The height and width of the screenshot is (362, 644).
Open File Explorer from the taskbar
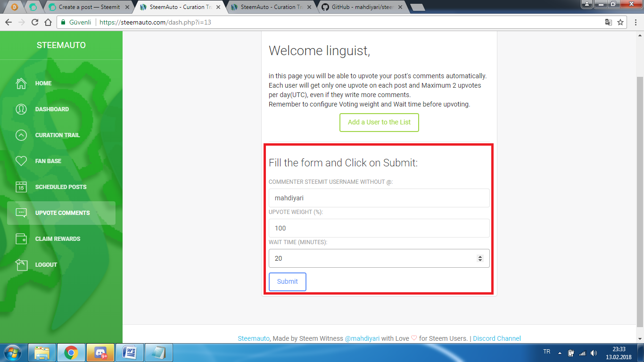pyautogui.click(x=42, y=353)
